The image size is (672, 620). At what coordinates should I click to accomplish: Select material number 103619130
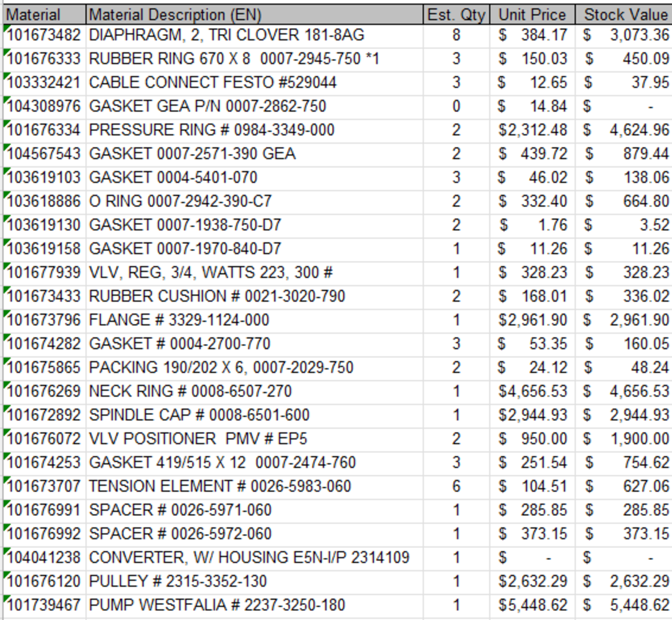pyautogui.click(x=44, y=227)
